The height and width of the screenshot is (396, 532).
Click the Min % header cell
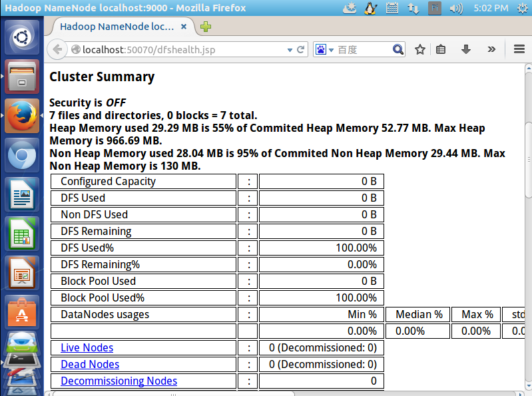coord(322,314)
